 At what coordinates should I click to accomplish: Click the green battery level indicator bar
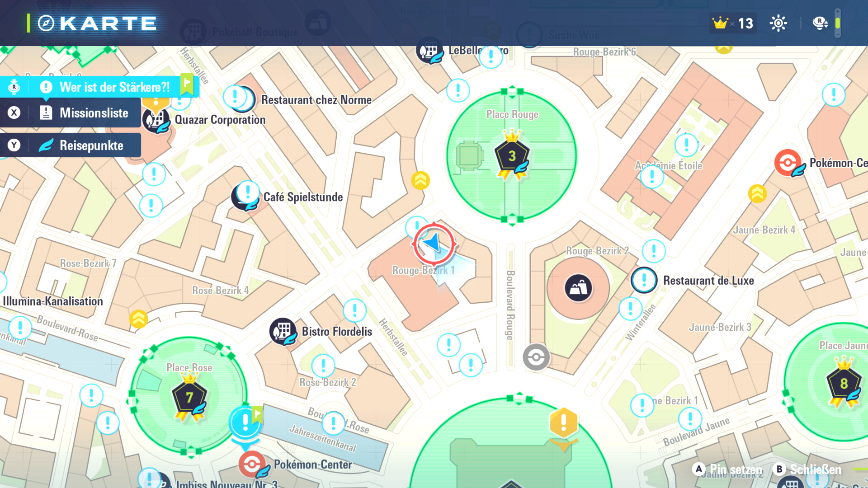tap(837, 23)
